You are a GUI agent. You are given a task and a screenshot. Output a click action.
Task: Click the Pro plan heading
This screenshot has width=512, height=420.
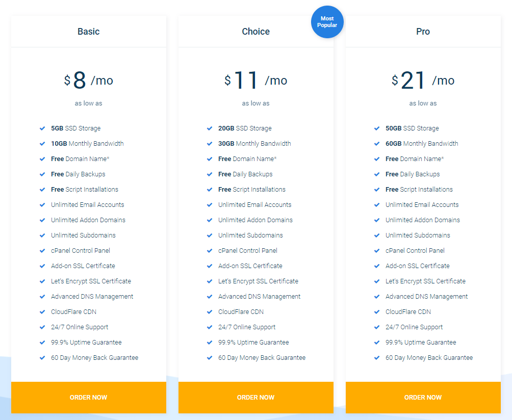tap(423, 31)
